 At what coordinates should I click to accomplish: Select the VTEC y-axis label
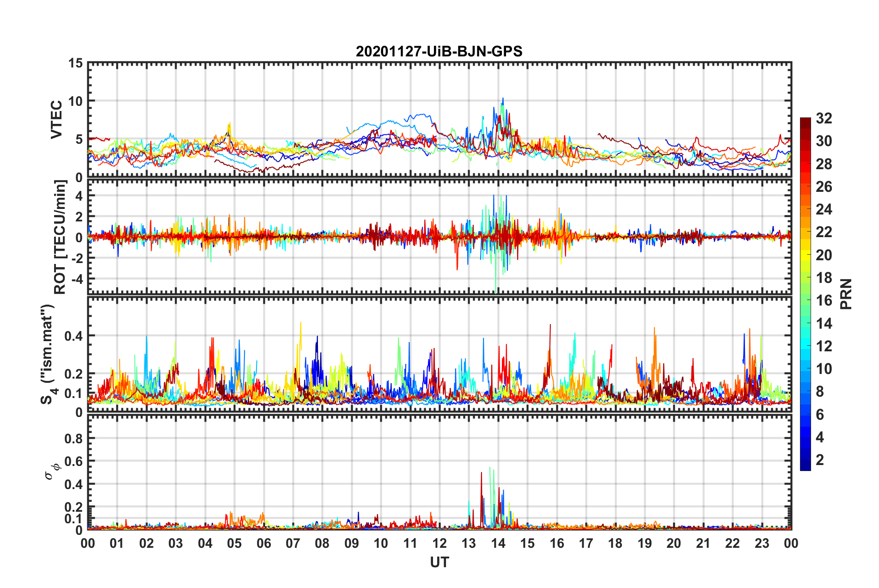56,120
